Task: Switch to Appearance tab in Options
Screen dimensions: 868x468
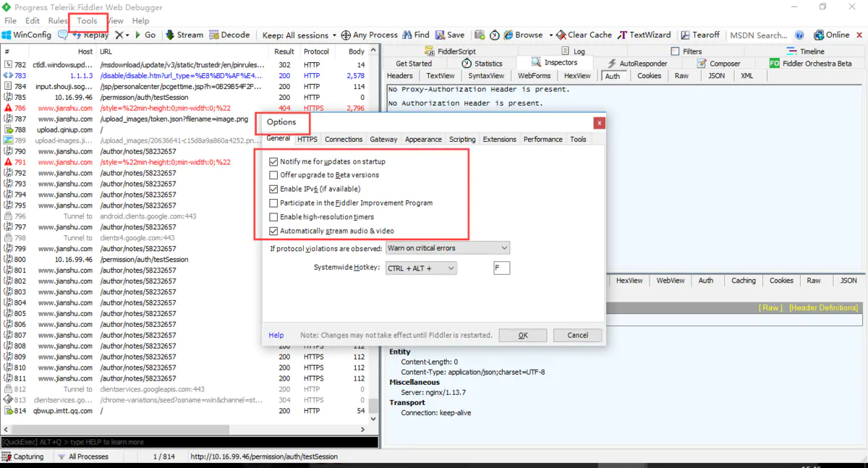Action: click(x=423, y=139)
